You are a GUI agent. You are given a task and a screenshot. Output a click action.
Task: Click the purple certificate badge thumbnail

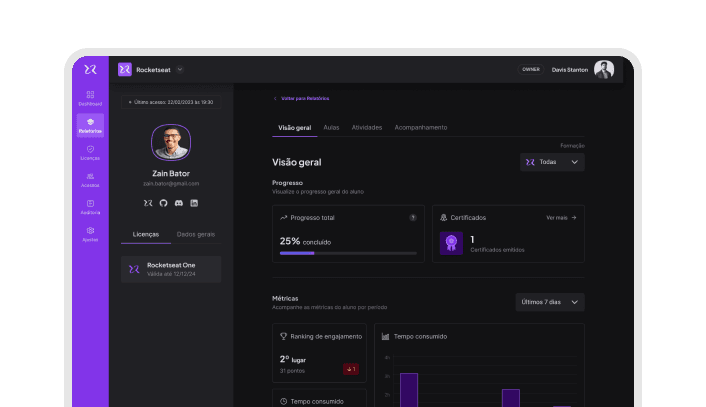click(451, 243)
